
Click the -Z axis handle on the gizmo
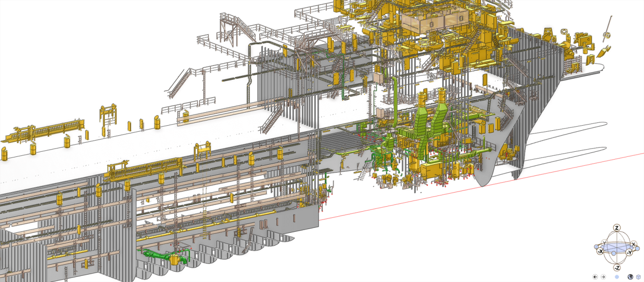click(x=617, y=268)
